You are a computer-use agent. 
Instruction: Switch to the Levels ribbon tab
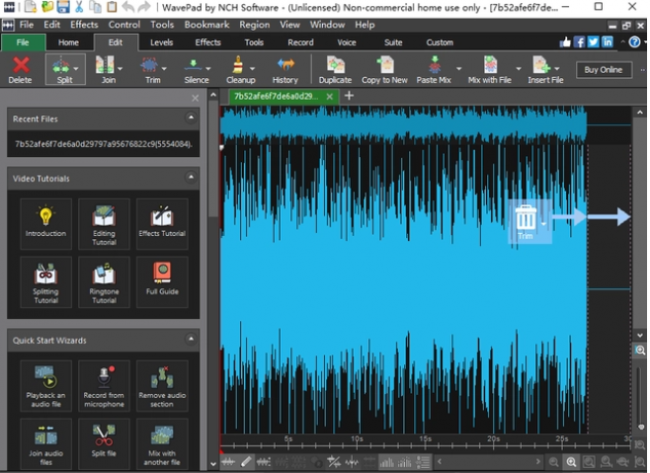(x=161, y=42)
